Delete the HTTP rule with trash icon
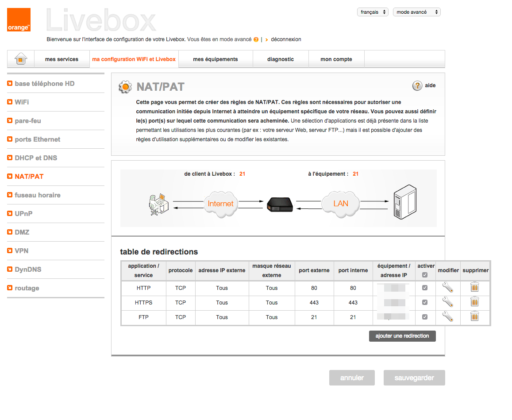 pyautogui.click(x=474, y=288)
